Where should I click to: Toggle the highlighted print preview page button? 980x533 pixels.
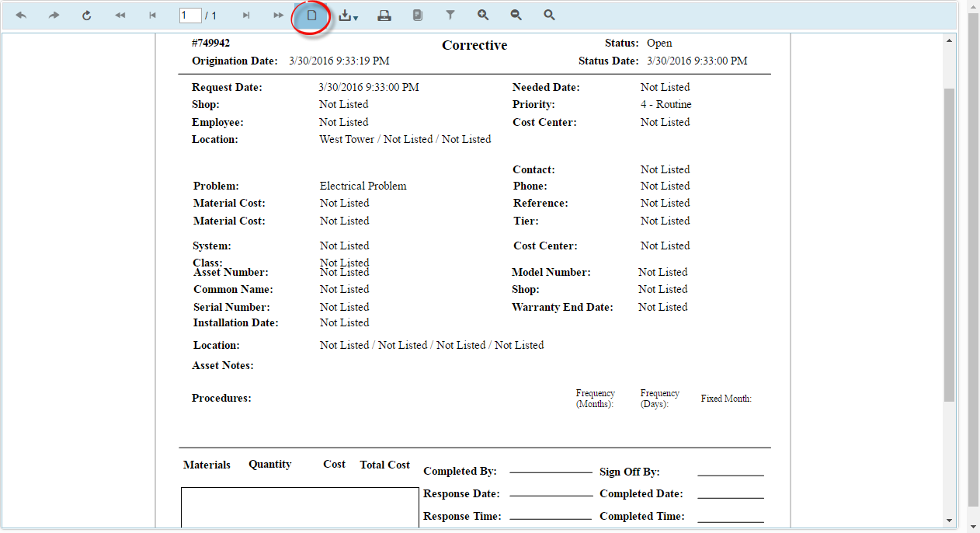click(x=312, y=16)
